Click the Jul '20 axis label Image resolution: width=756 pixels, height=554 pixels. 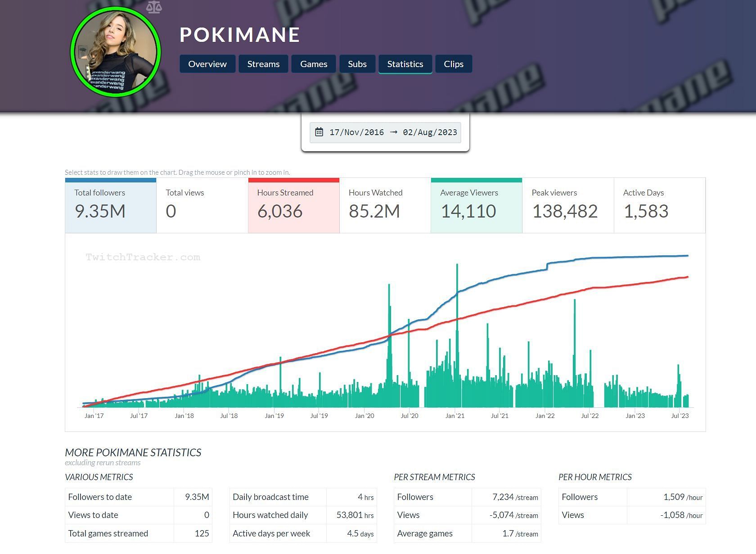point(409,416)
